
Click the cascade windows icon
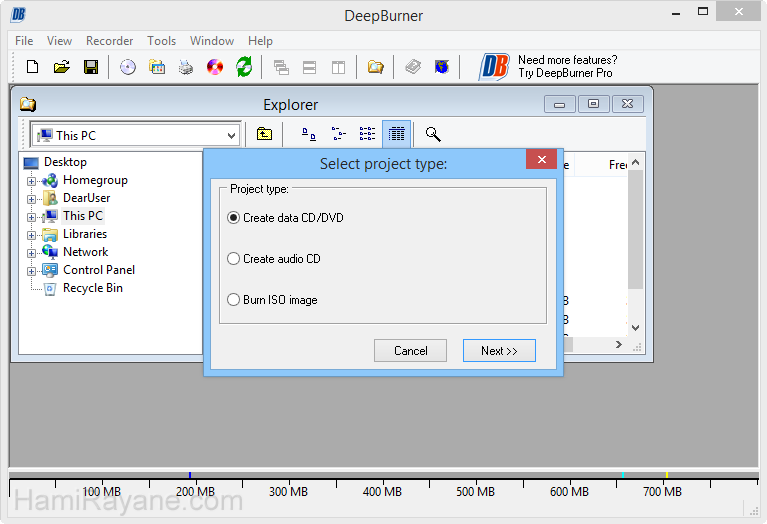click(x=281, y=67)
